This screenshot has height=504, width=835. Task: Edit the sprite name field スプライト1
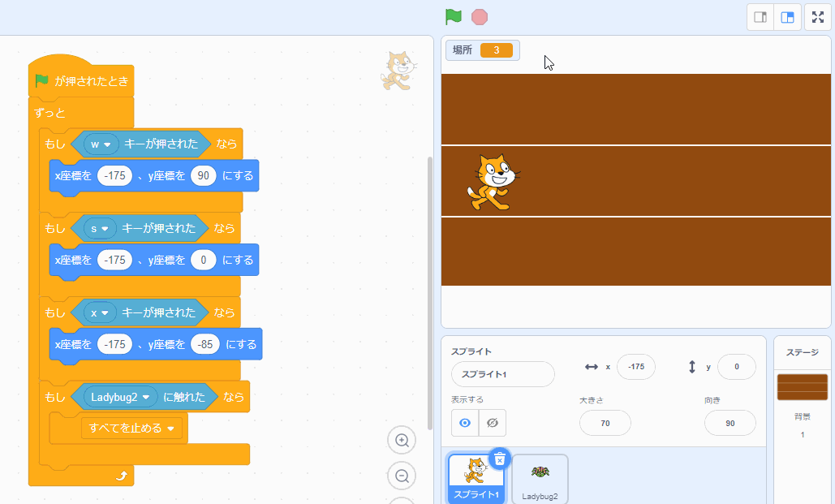(503, 374)
